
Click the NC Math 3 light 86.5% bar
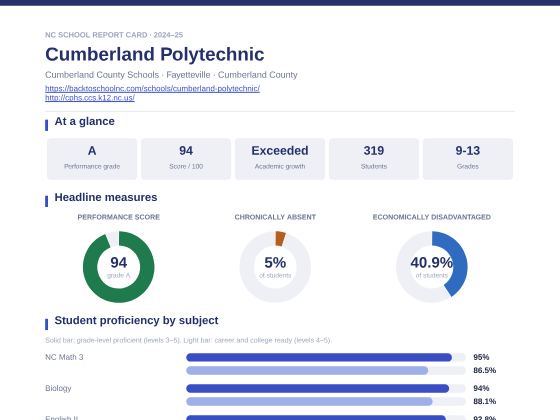307,370
